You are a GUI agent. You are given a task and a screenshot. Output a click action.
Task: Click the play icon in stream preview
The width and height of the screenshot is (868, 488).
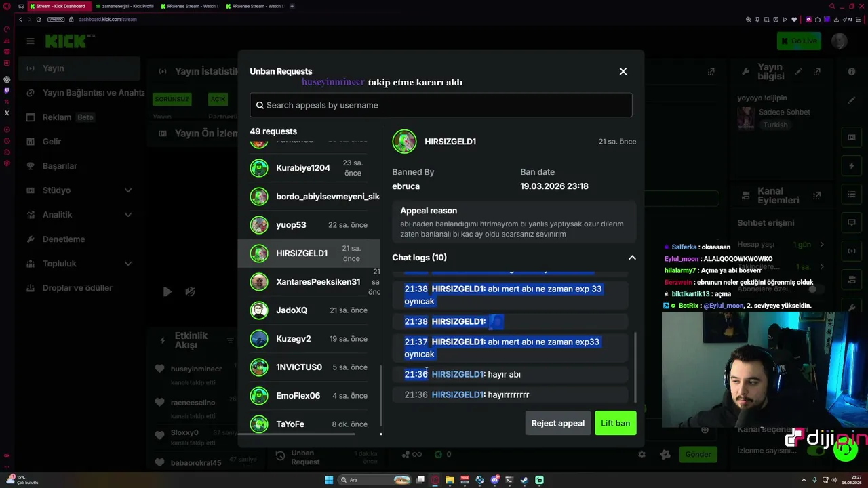[x=167, y=292]
